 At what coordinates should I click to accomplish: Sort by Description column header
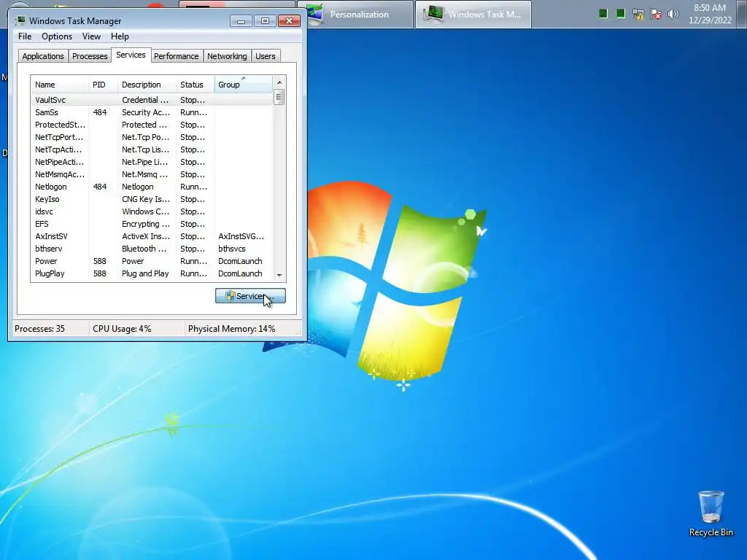(147, 85)
